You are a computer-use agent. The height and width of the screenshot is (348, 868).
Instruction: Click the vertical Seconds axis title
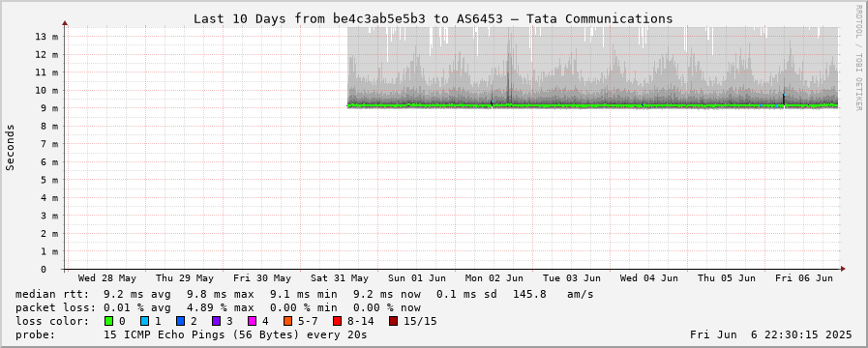click(x=11, y=147)
